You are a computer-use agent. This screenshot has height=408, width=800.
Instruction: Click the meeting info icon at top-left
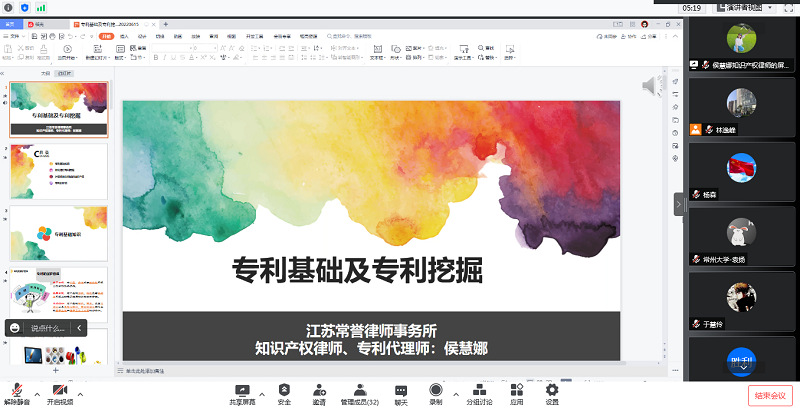9,8
